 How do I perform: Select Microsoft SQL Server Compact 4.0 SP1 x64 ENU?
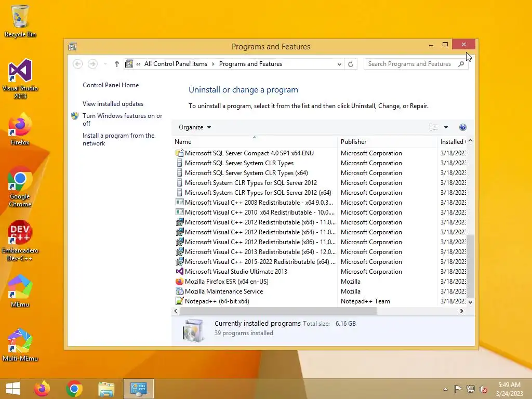point(320,153)
